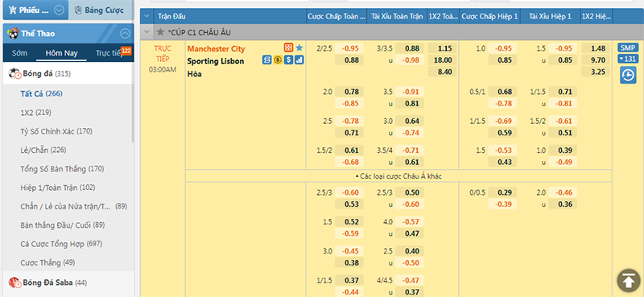Select handicap 2.0 odds 0.78
The height and width of the screenshot is (297, 644).
[x=349, y=92]
